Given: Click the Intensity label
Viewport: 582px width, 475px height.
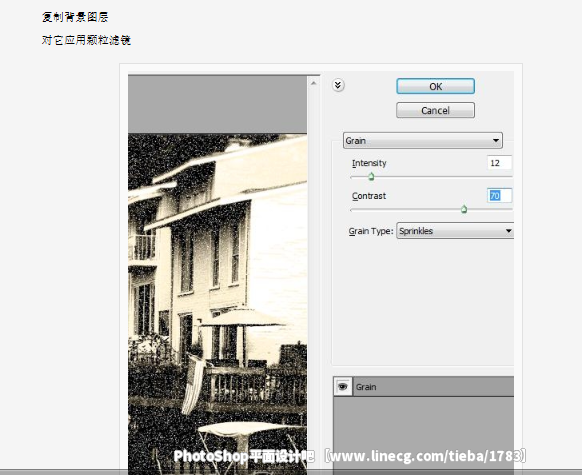Looking at the screenshot, I should coord(369,163).
